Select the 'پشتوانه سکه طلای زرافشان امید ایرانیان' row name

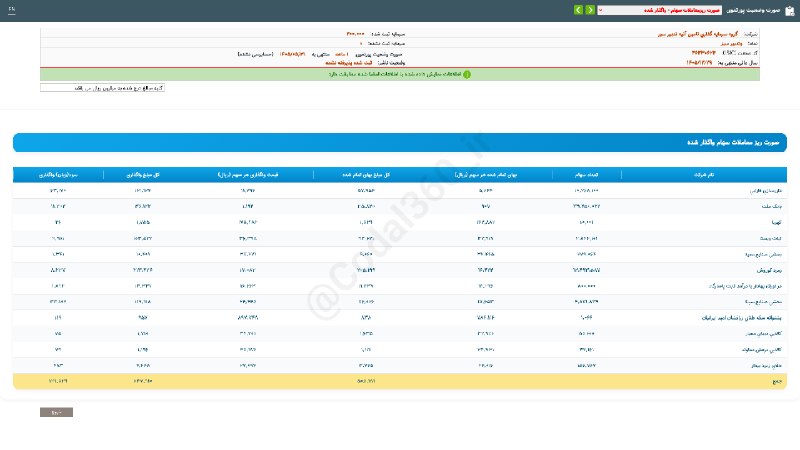(741, 318)
